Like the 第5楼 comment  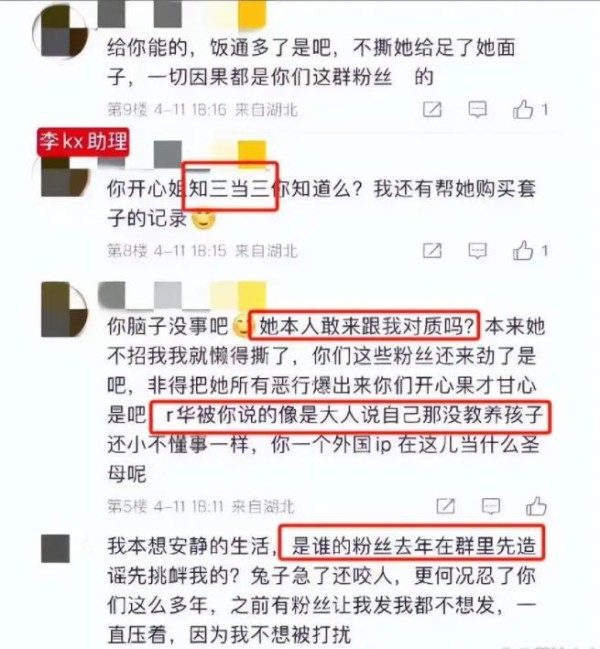coord(536,506)
